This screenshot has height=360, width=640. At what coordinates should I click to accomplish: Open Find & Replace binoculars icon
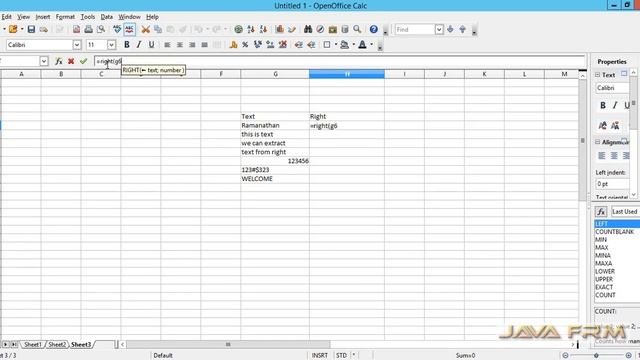tap(308, 29)
